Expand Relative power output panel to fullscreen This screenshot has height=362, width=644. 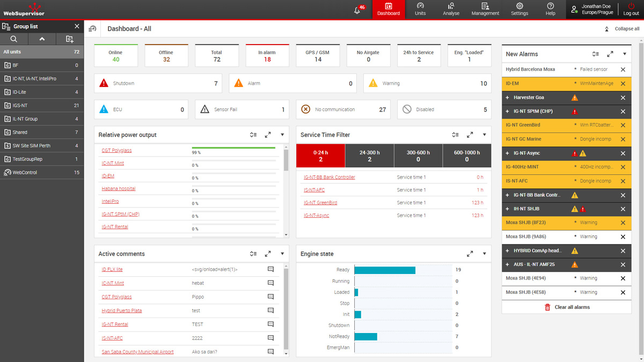click(268, 135)
